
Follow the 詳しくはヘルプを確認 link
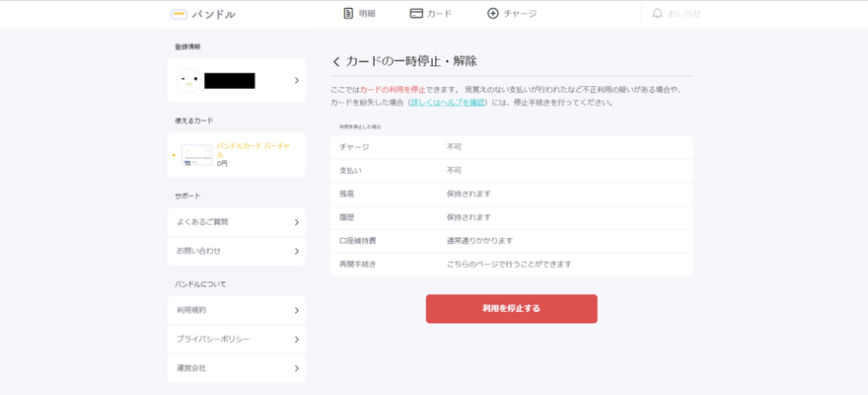pos(448,102)
